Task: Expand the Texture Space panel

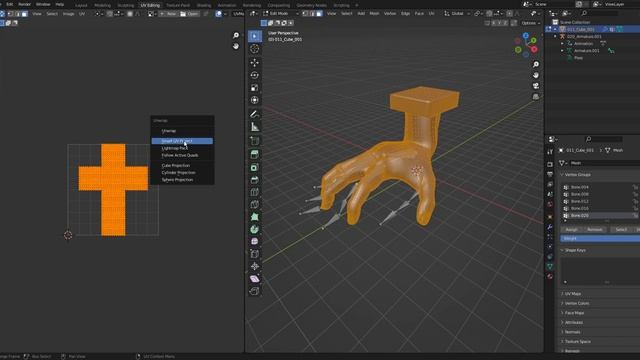Action: point(562,342)
